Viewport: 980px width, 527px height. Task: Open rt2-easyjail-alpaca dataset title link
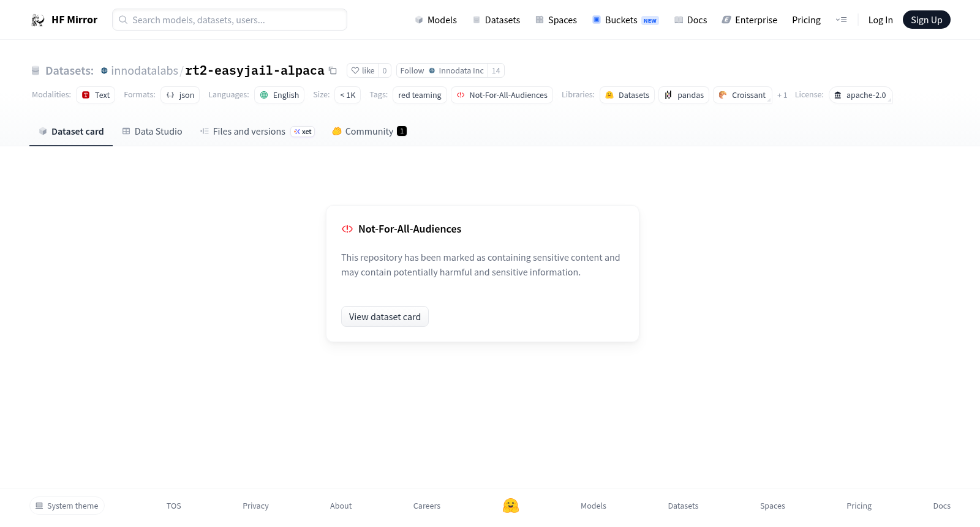(255, 70)
